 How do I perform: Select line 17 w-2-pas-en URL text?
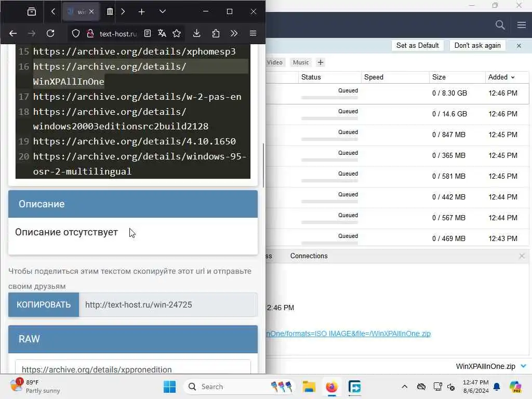[137, 97]
